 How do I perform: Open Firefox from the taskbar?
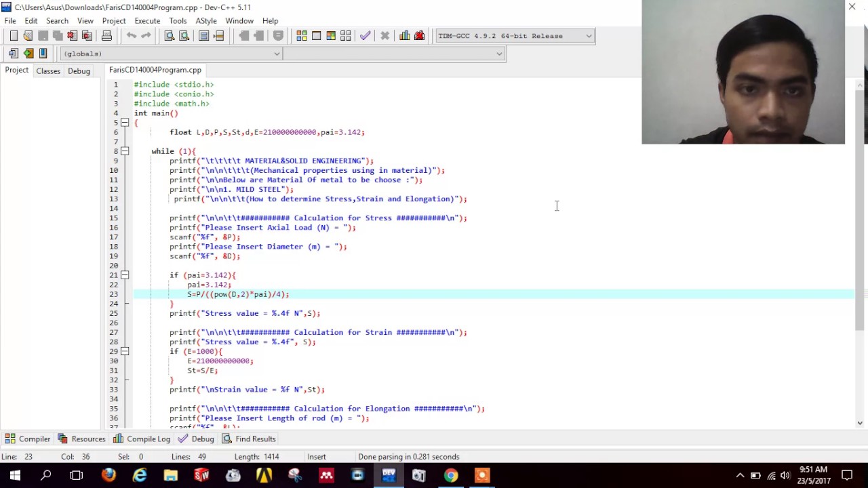point(108,475)
